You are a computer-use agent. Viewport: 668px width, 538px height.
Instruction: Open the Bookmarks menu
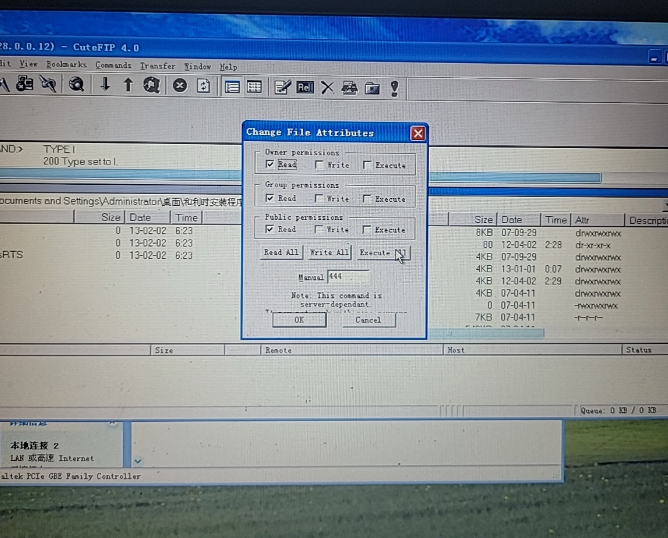pyautogui.click(x=67, y=65)
